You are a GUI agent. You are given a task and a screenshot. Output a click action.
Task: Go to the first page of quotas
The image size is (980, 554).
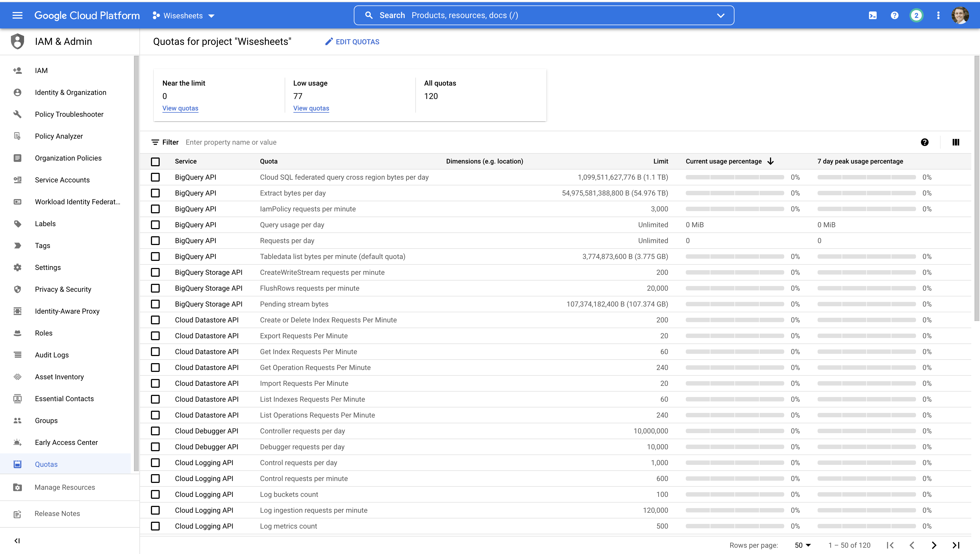890,545
